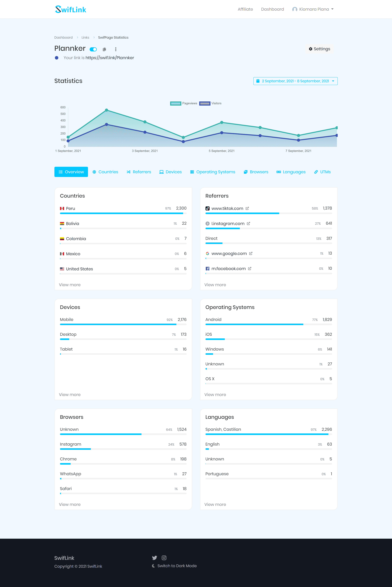Click the Google favicon in Referrers

(208, 253)
